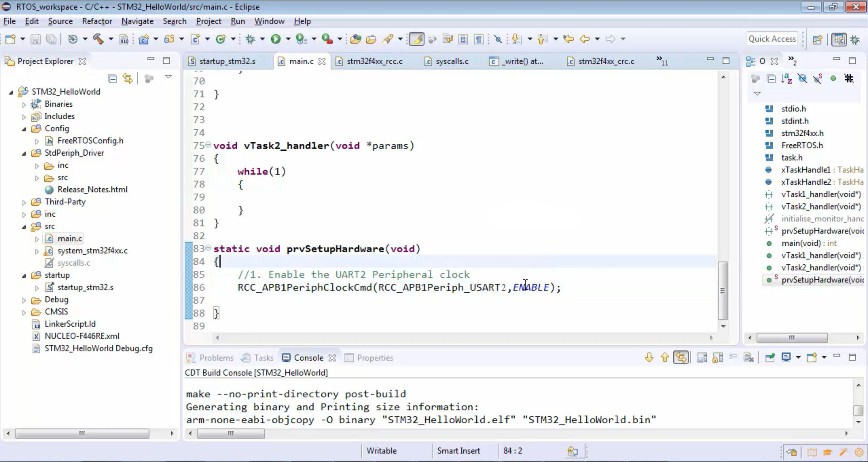This screenshot has width=868, height=462.
Task: Click the editor vertical scrollbar thumb
Action: click(x=723, y=291)
